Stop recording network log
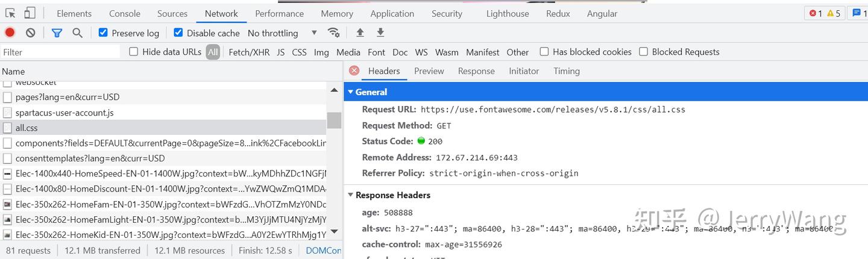This screenshot has height=259, width=868. tap(10, 33)
